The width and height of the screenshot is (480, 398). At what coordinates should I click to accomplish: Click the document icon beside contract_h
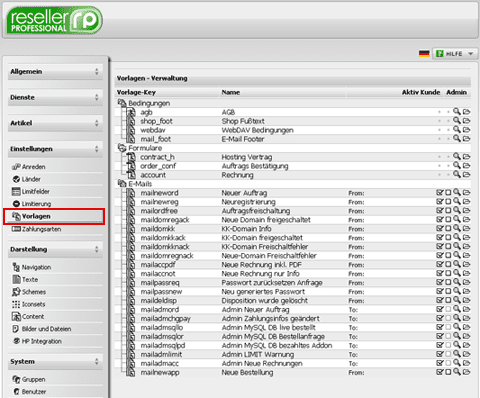(132, 157)
